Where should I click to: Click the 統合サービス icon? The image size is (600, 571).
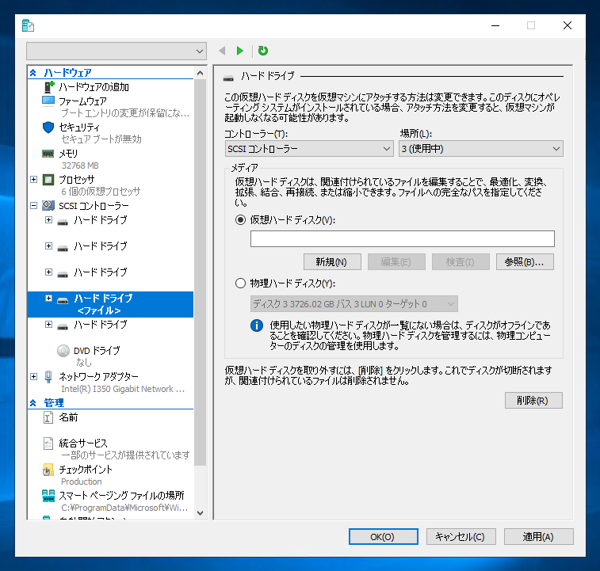pyautogui.click(x=48, y=443)
